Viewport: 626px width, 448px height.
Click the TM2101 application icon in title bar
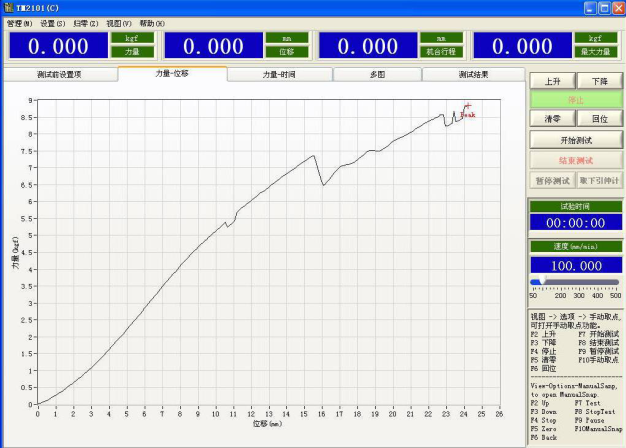[x=9, y=7]
